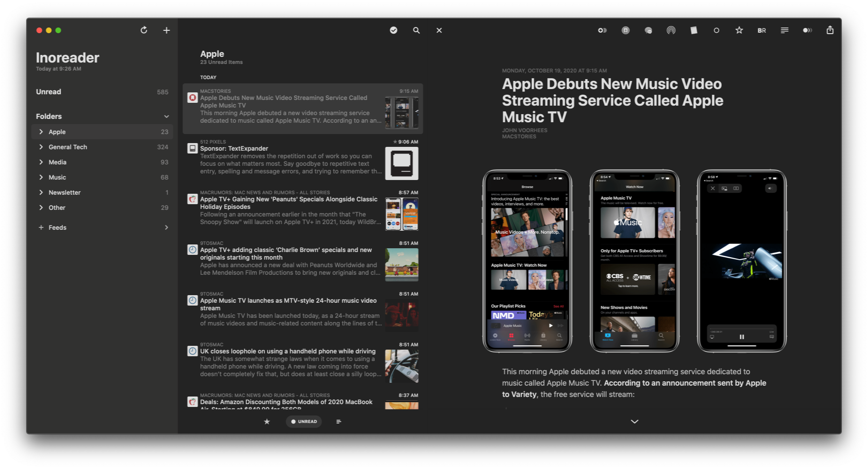Viewport: 868px width, 469px height.
Task: Refresh the Inoreader feeds
Action: coord(143,30)
